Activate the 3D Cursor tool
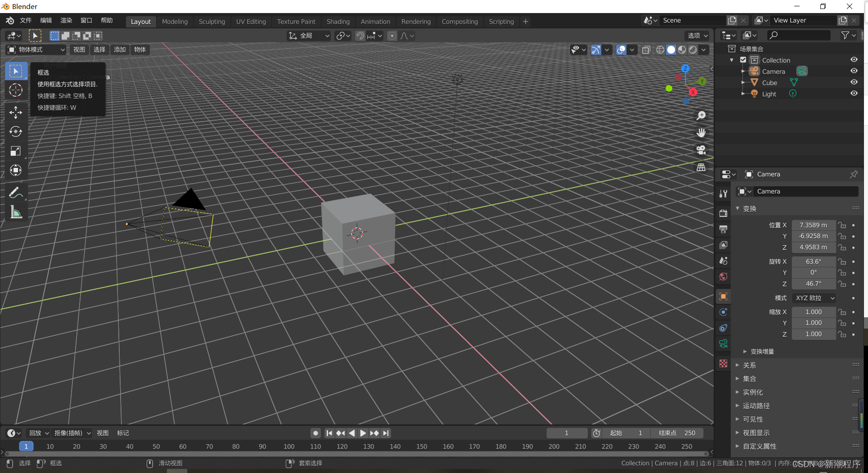This screenshot has width=868, height=473. click(x=16, y=90)
